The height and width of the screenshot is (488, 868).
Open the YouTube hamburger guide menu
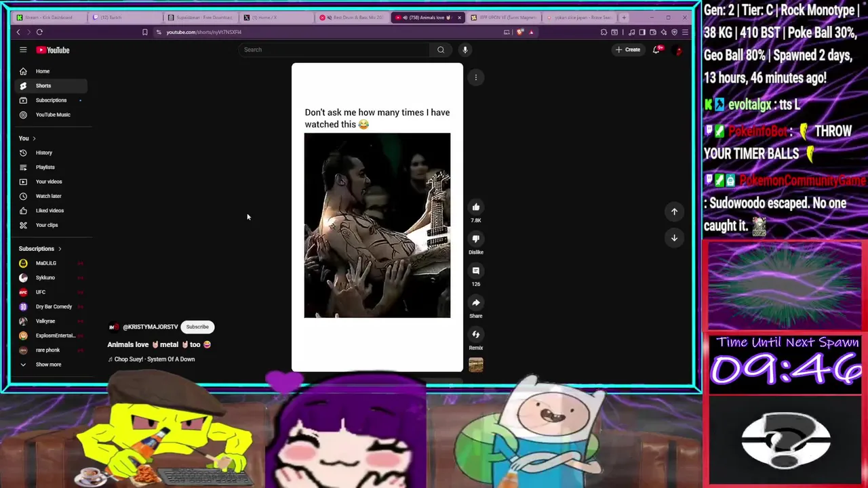pos(23,49)
